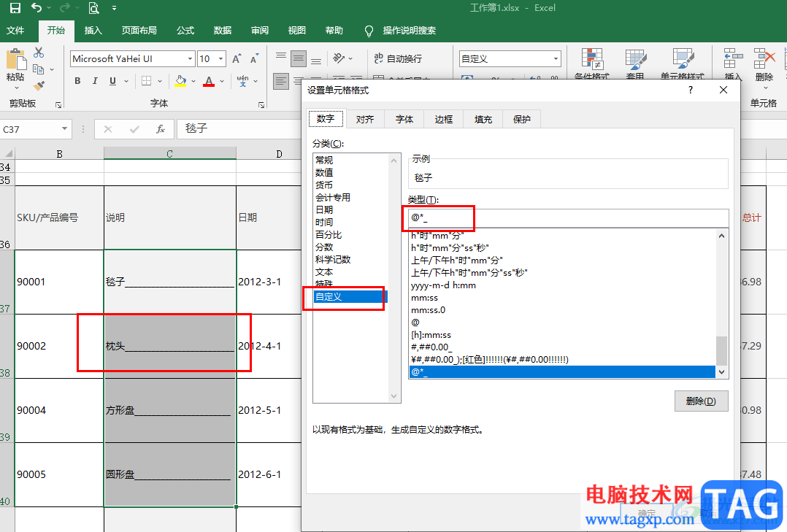The image size is (787, 532).
Task: Toggle Bold formatting
Action: (77, 81)
